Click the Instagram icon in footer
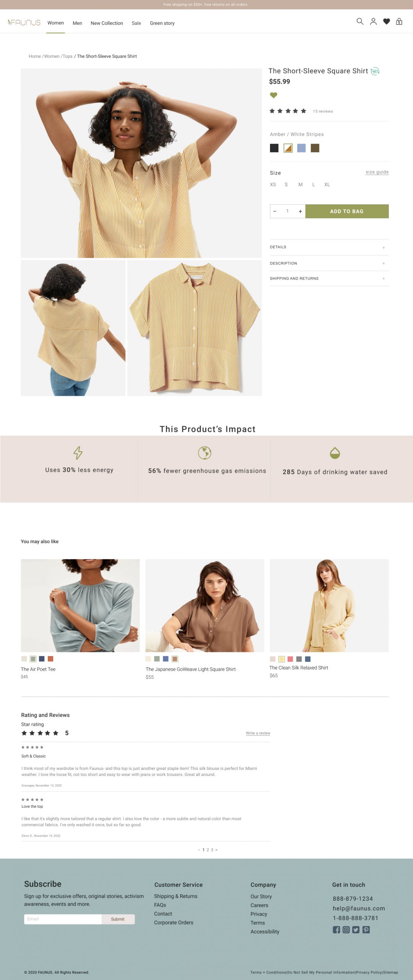This screenshot has width=413, height=980. point(346,929)
